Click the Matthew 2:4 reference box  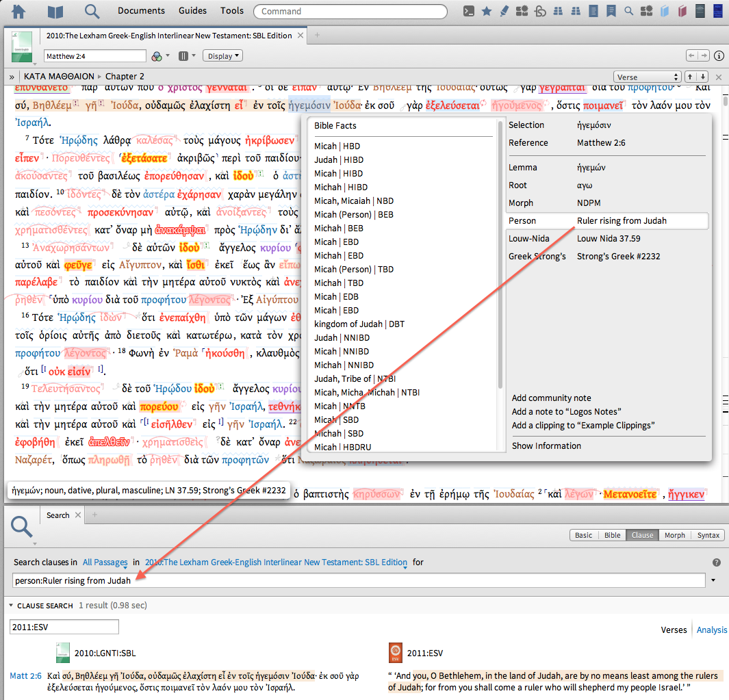95,56
